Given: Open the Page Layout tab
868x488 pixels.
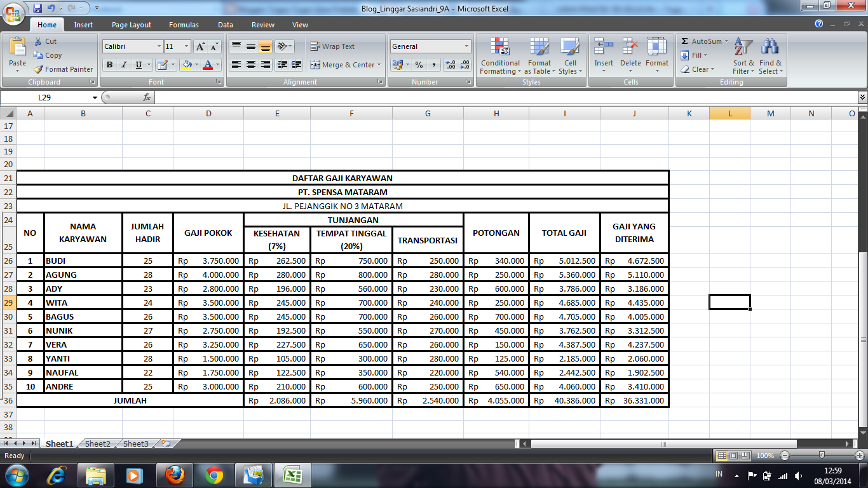Looking at the screenshot, I should [132, 25].
